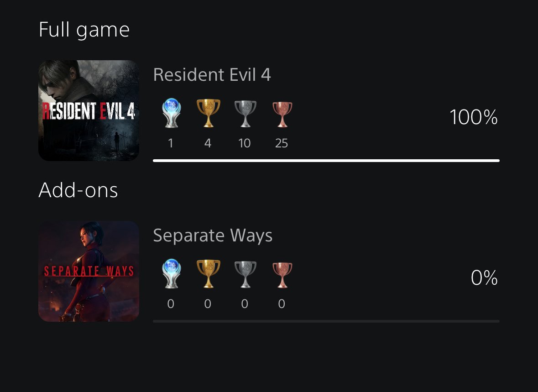Viewport: 538px width, 392px height.
Task: Click Resident Evil 4 bronze trophy icon
Action: pyautogui.click(x=282, y=114)
